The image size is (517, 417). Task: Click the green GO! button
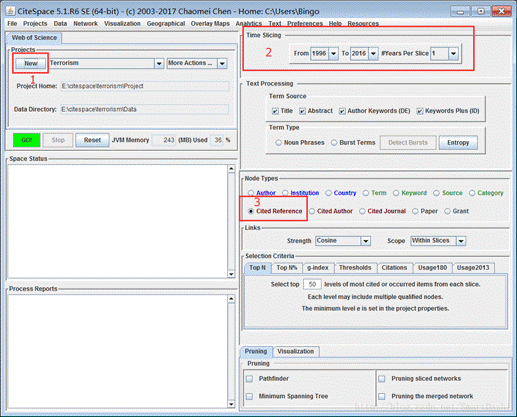pyautogui.click(x=27, y=140)
